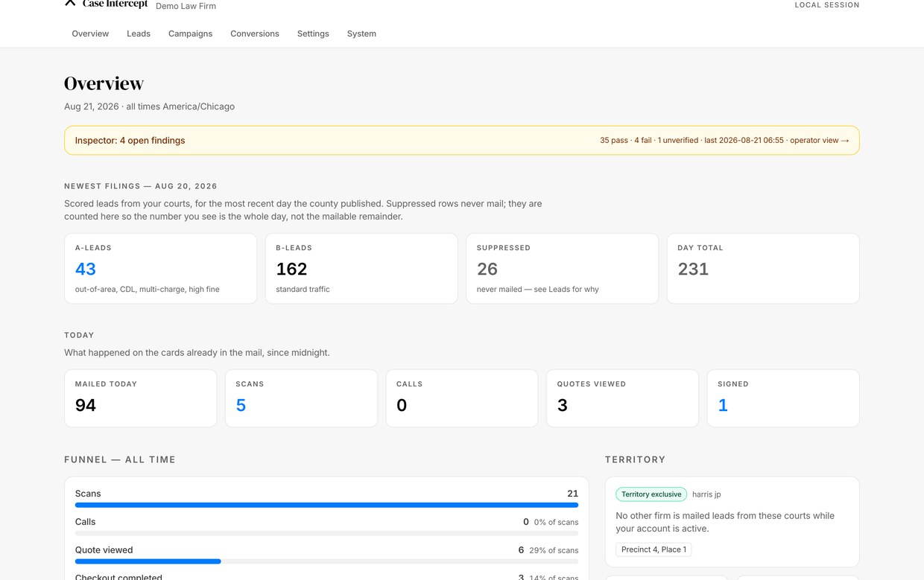Open the System tab
This screenshot has height=580, width=924.
pyautogui.click(x=361, y=34)
